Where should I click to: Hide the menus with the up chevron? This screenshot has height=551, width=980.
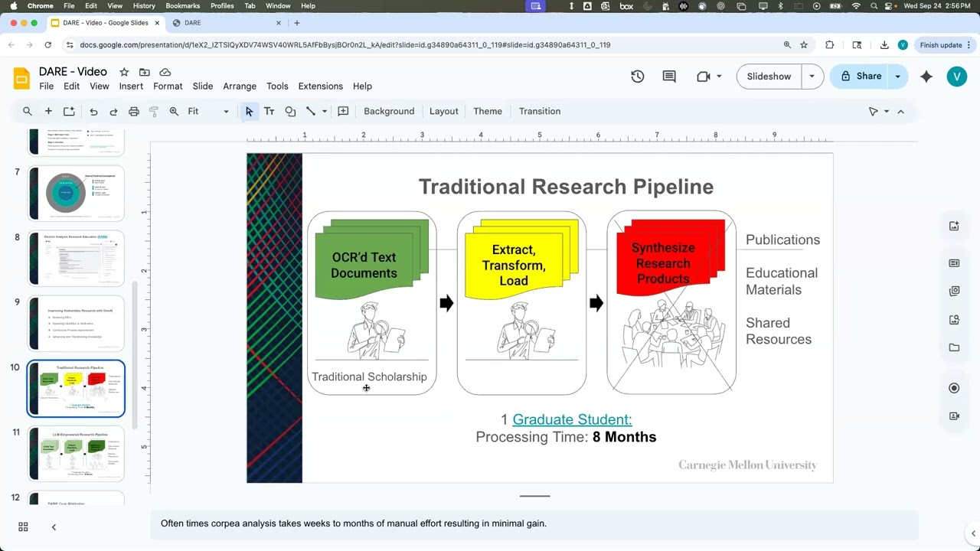point(900,111)
